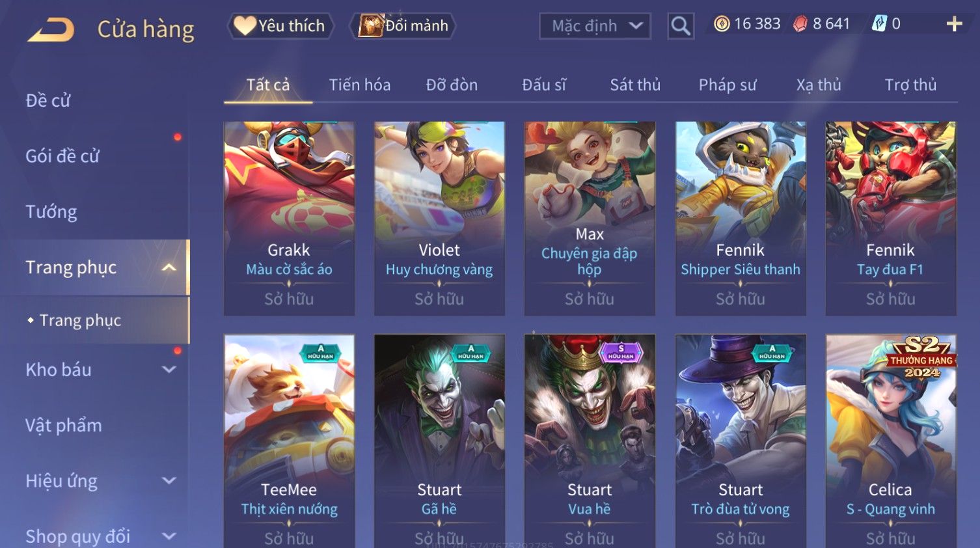
Task: Open Stuart Vua hề skin card
Action: pos(590,441)
